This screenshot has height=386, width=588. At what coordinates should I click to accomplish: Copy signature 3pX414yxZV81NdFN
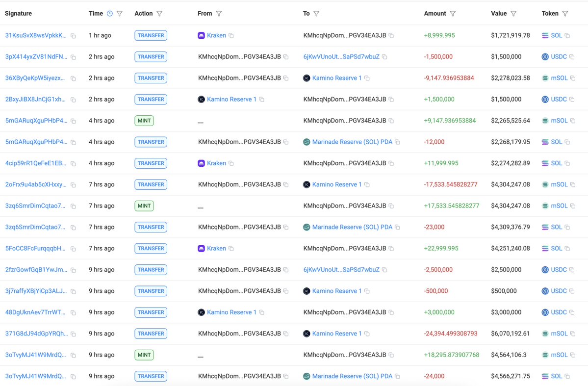[73, 57]
